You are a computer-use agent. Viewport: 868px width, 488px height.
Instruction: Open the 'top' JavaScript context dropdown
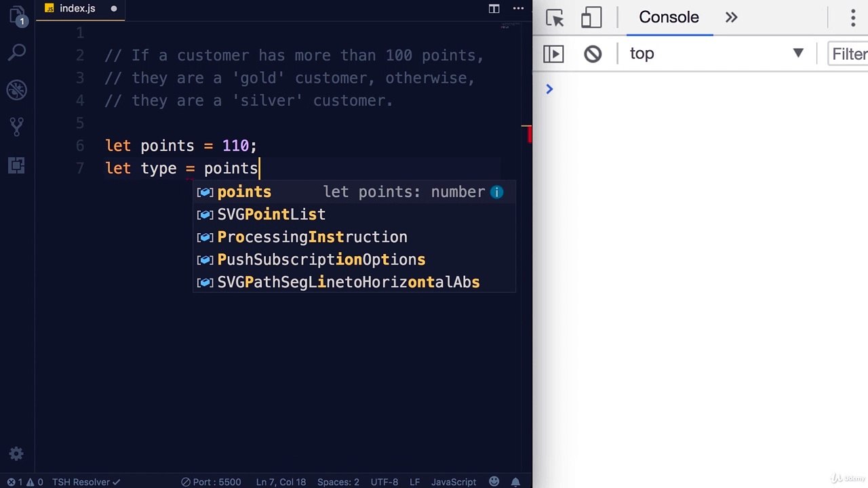pyautogui.click(x=716, y=54)
